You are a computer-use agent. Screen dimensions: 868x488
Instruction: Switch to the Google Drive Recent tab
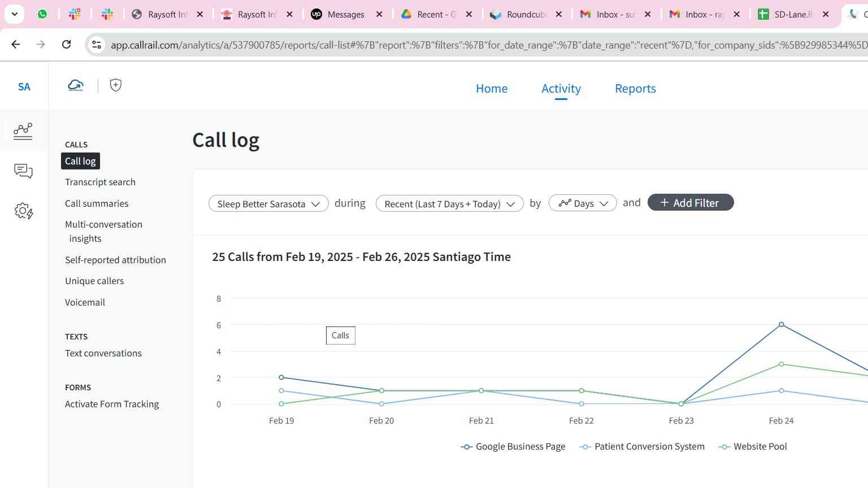pyautogui.click(x=428, y=14)
